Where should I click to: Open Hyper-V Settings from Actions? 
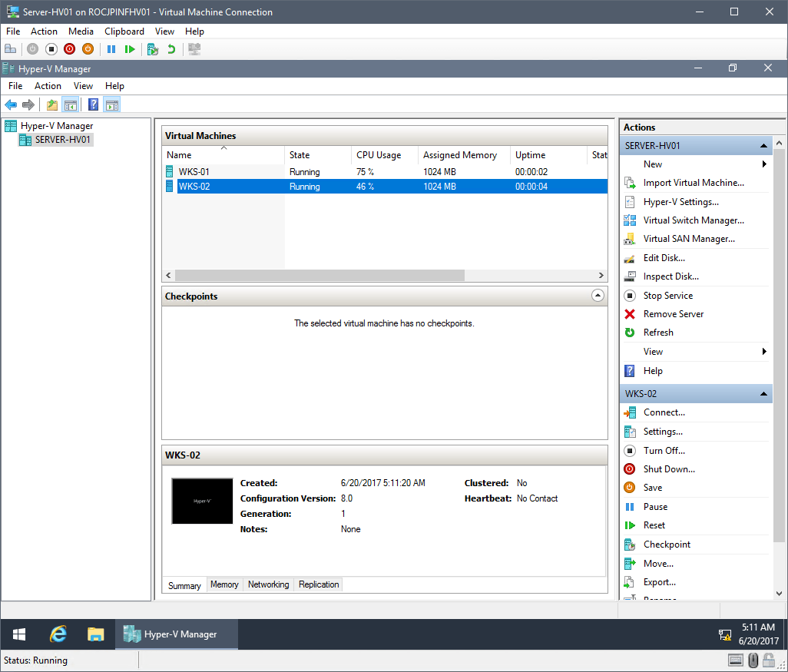point(681,201)
